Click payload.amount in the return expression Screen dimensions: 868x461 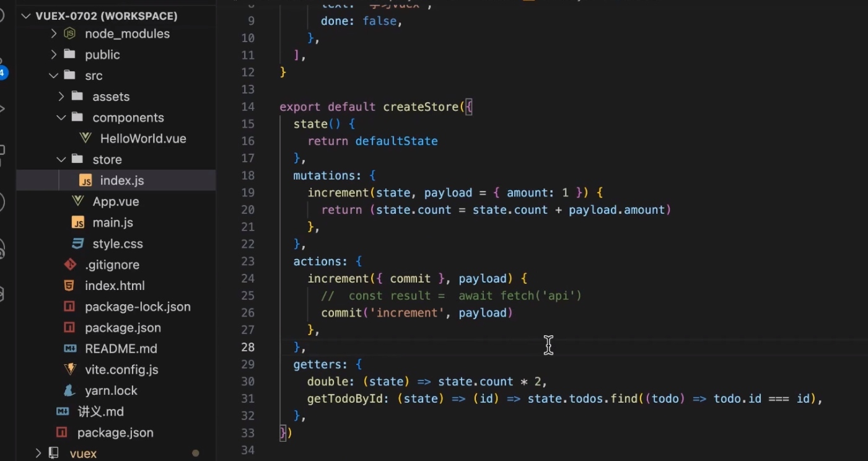pyautogui.click(x=617, y=210)
